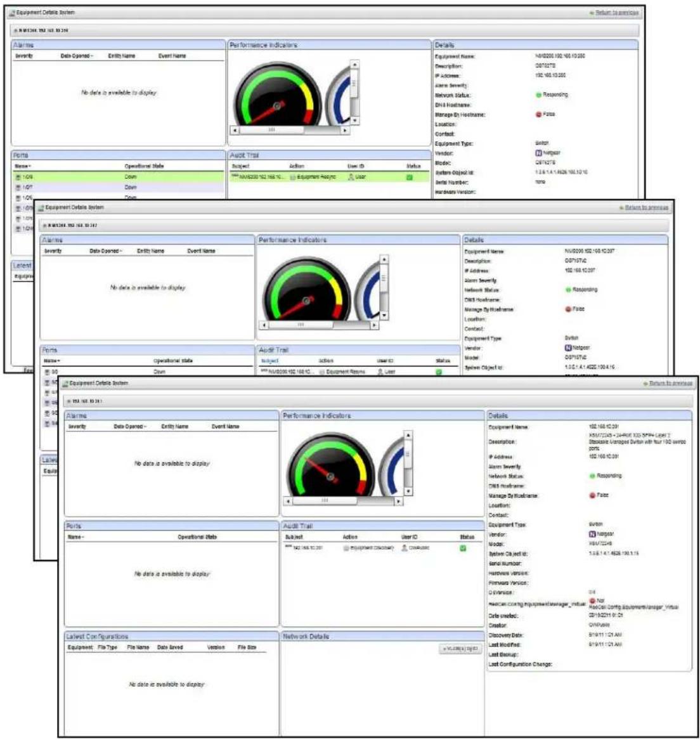The image size is (700, 740).
Task: Click Equipment Details System title icon in front window
Action: pos(65,383)
